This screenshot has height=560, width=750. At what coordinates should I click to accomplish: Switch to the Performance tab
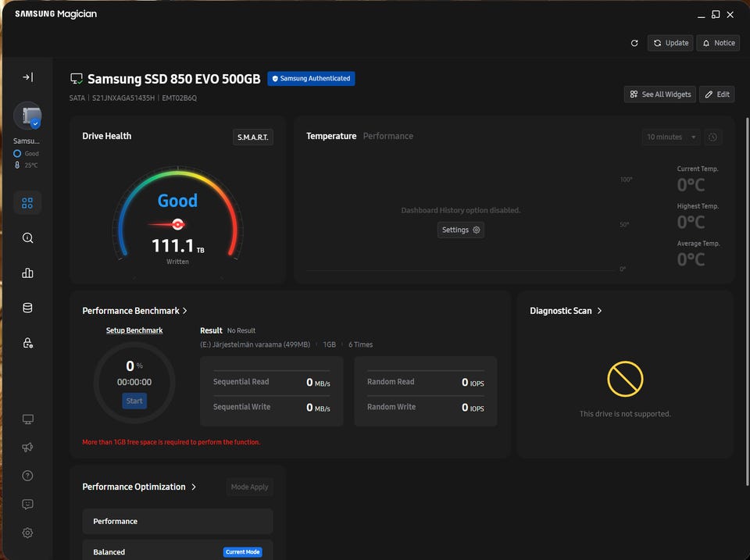(388, 137)
